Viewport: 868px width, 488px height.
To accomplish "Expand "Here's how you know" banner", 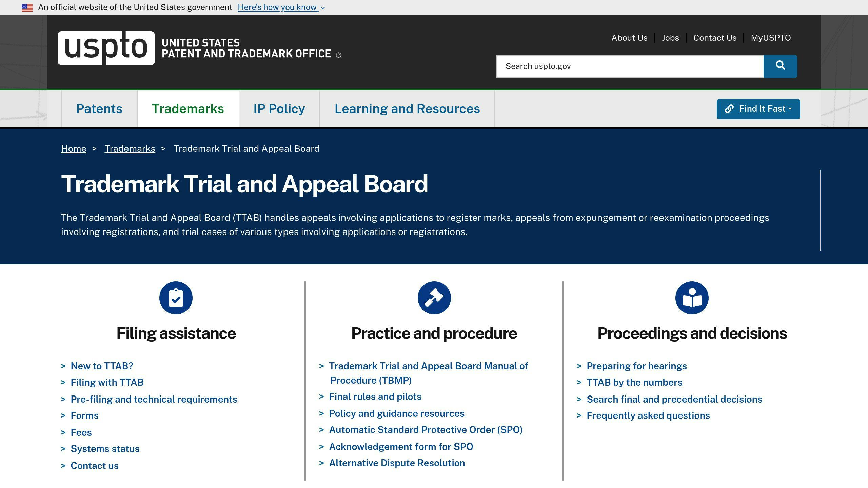I will pyautogui.click(x=281, y=7).
